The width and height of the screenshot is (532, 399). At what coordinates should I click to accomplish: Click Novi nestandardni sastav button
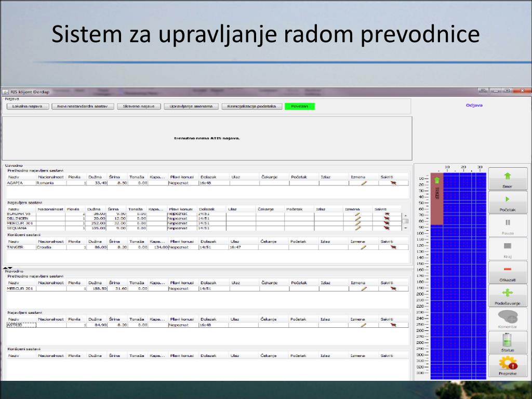pos(83,106)
